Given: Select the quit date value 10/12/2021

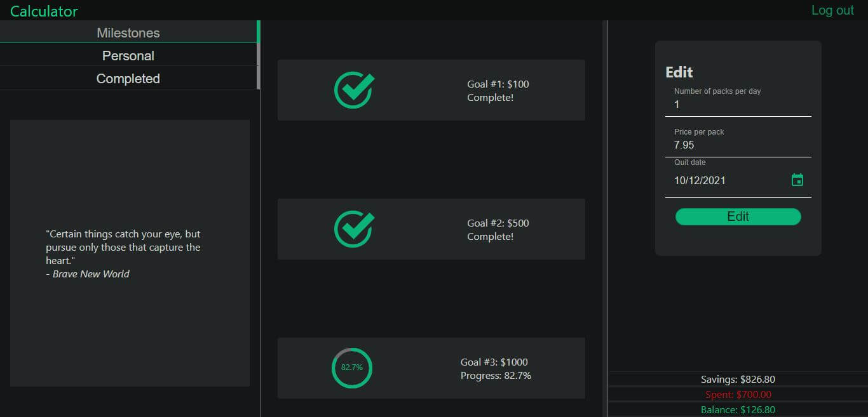Looking at the screenshot, I should tap(700, 180).
